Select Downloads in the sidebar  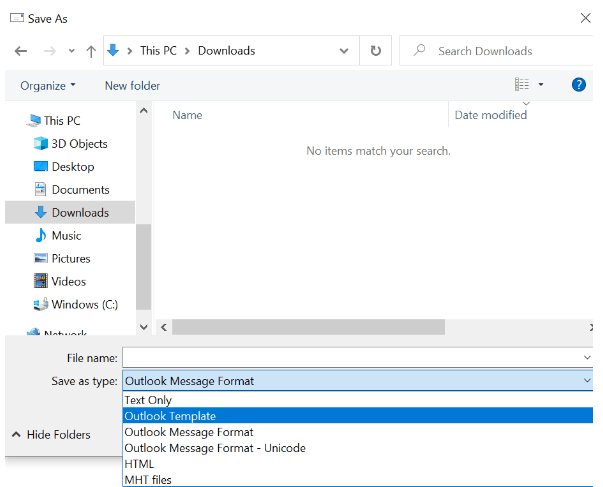coord(70,212)
